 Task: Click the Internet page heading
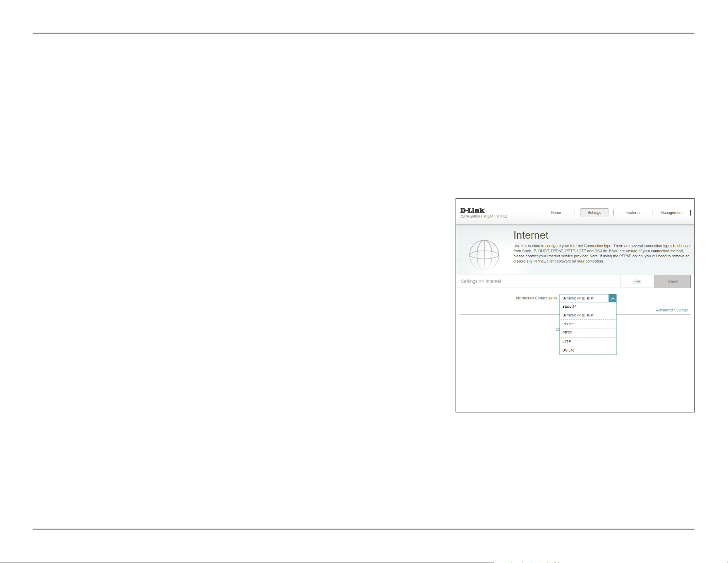tap(531, 235)
